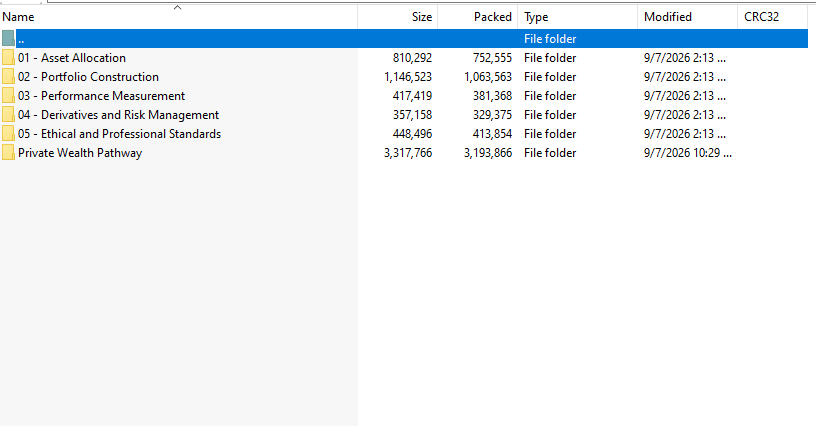Click the 01 - Asset Allocation folder icon
This screenshot has height=426, width=816.
(x=8, y=58)
